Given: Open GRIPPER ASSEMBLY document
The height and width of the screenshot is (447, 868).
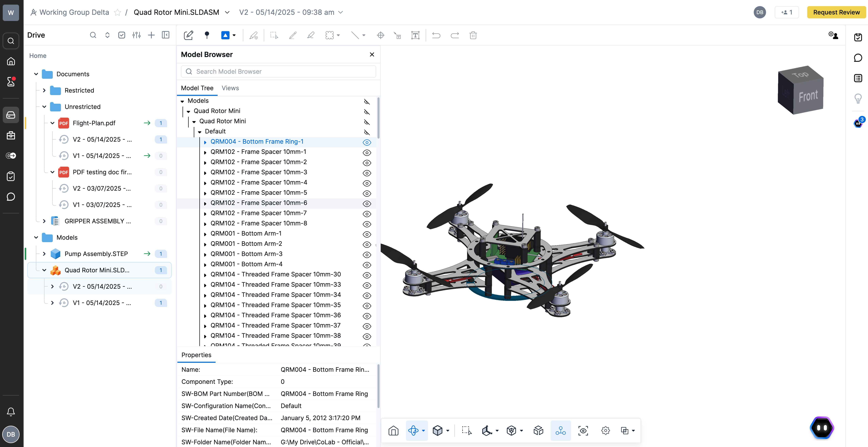Looking at the screenshot, I should coord(97,221).
